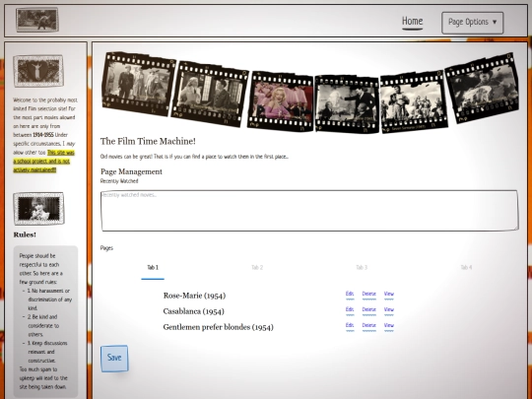Image resolution: width=532 pixels, height=399 pixels.
Task: Edit the Casablanca (1954) page
Action: (x=350, y=309)
